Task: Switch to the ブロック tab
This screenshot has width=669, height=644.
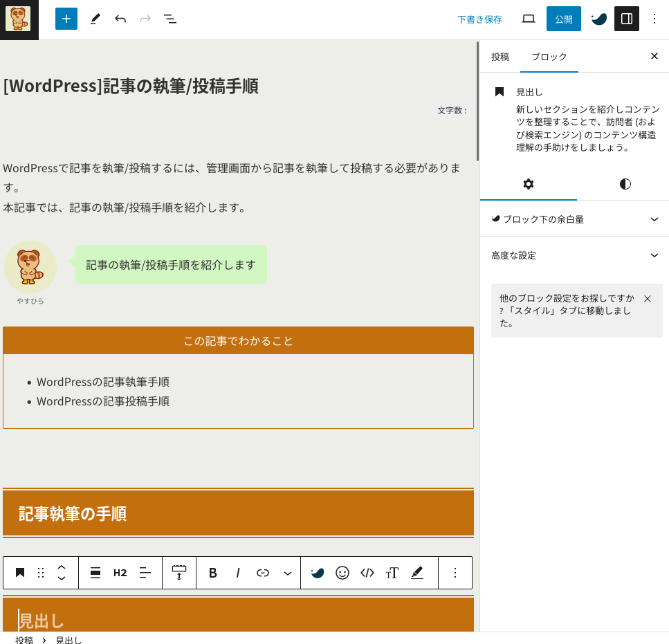Action: coord(549,57)
